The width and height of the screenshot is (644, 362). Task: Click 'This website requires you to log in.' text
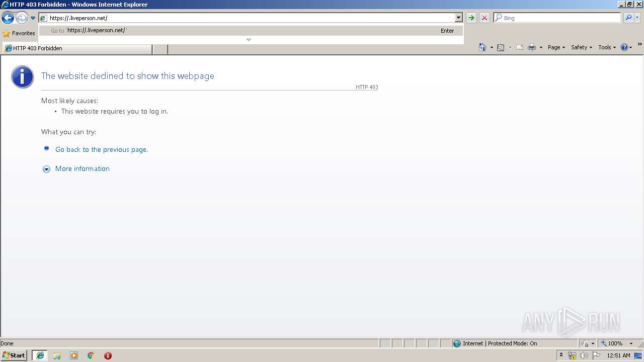[115, 112]
